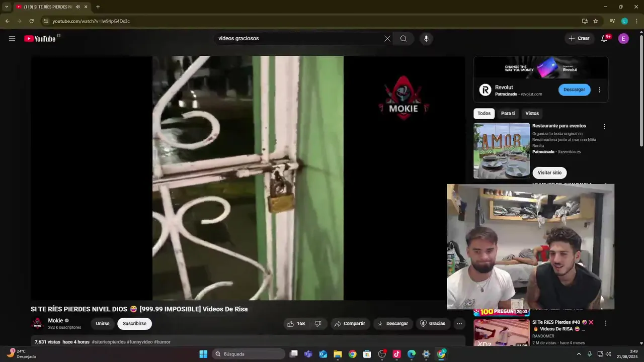Clear the search box text
Screen dimensions: 644x362
(x=387, y=39)
